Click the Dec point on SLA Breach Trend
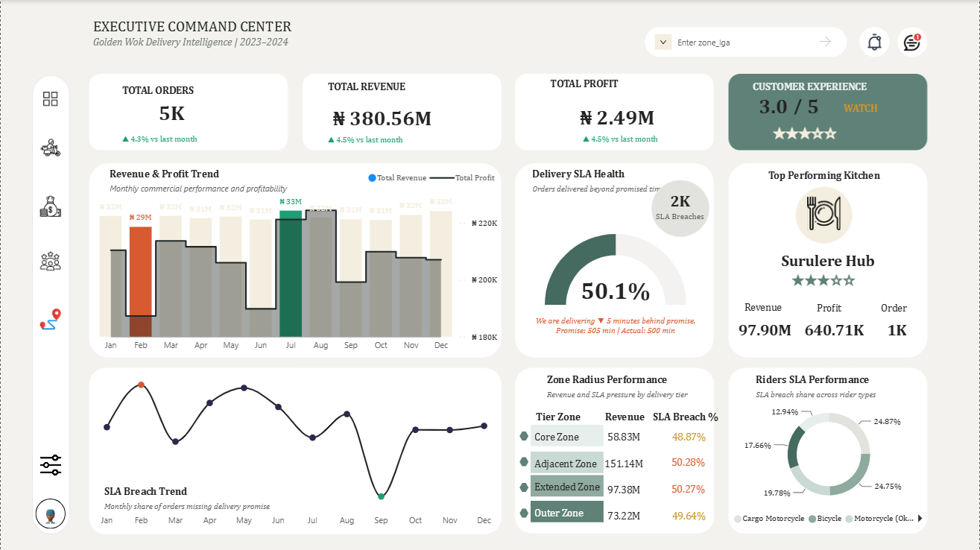The image size is (980, 550). [484, 426]
